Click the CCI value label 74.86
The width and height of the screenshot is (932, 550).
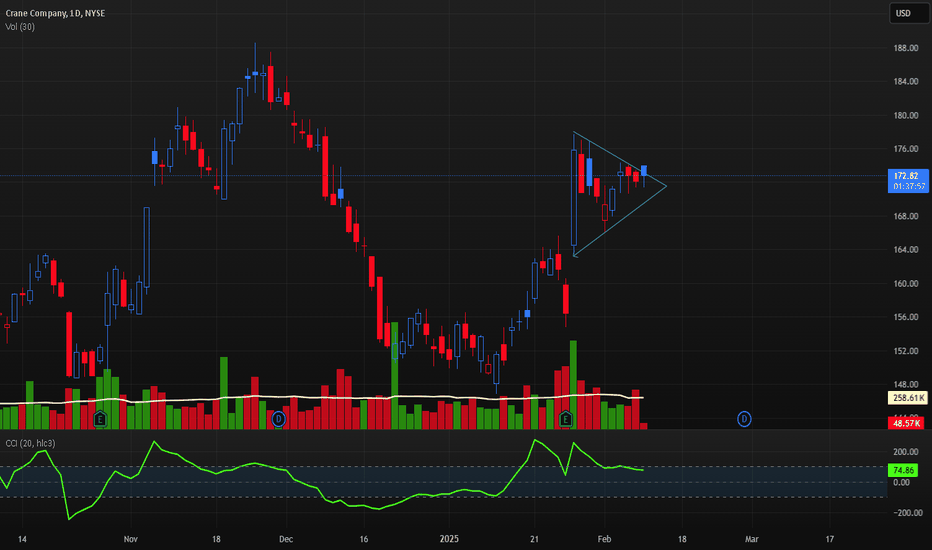(903, 470)
